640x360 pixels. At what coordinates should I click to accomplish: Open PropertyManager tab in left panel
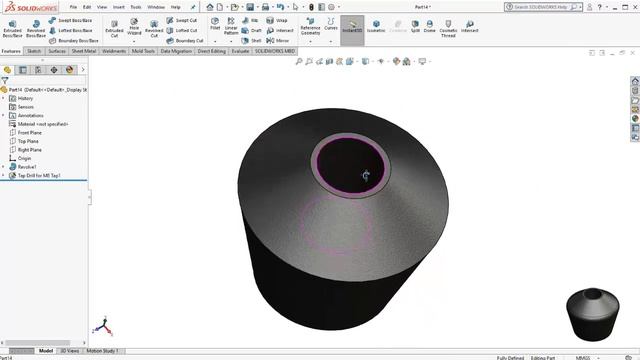pos(23,70)
